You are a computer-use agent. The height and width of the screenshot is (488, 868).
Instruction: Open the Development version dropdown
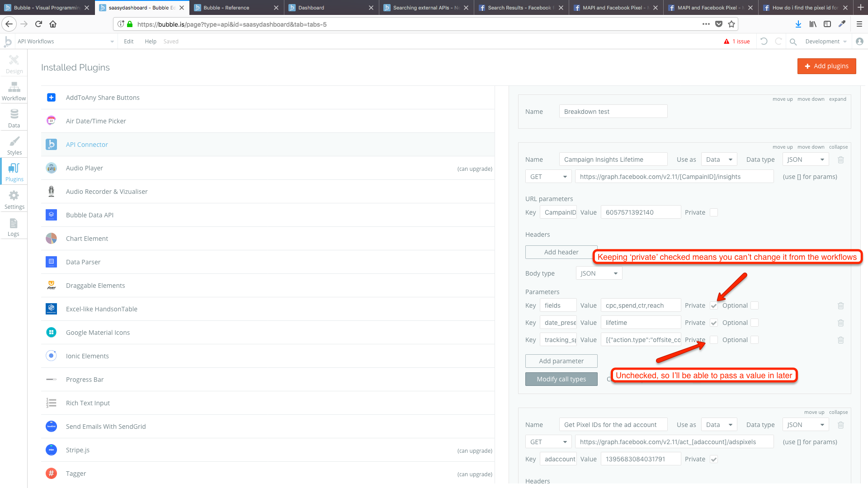pos(826,42)
